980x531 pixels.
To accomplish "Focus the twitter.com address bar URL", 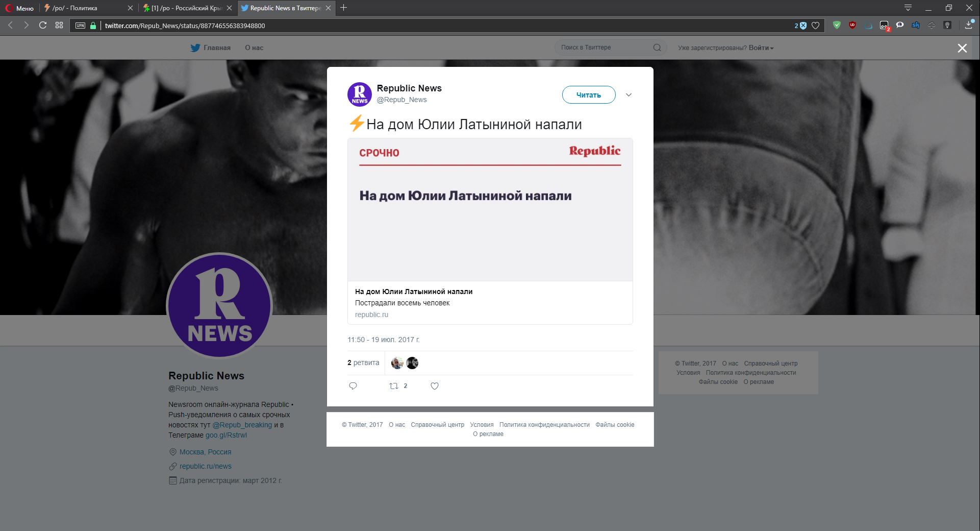I will [185, 26].
